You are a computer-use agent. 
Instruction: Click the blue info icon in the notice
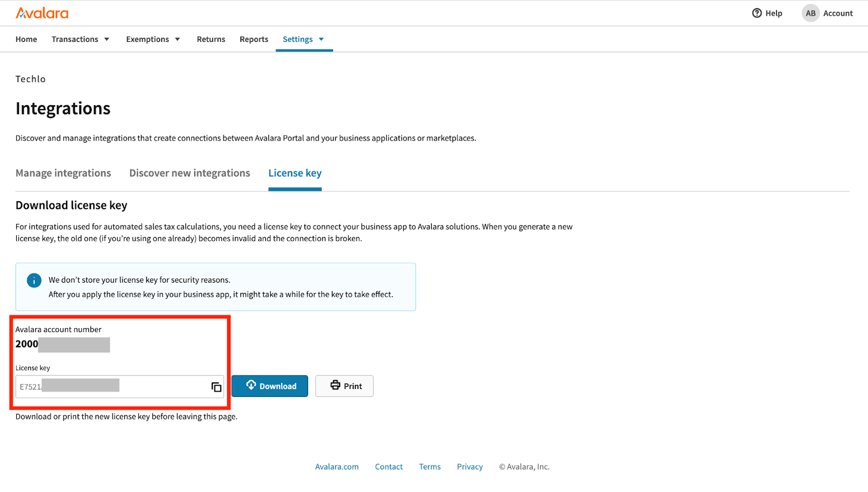pos(34,280)
